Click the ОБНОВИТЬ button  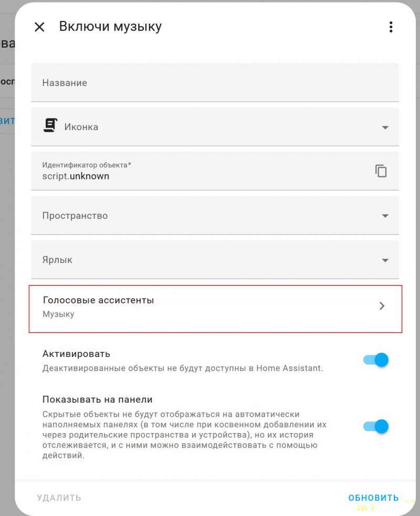[x=374, y=498]
